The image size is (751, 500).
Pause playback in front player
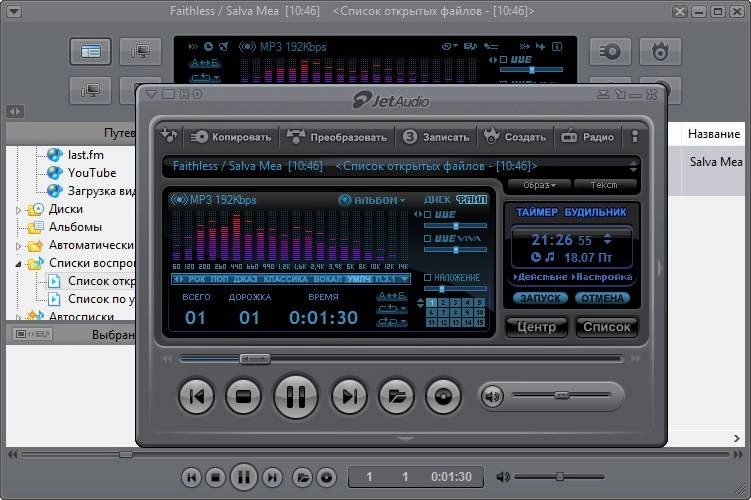[x=296, y=397]
